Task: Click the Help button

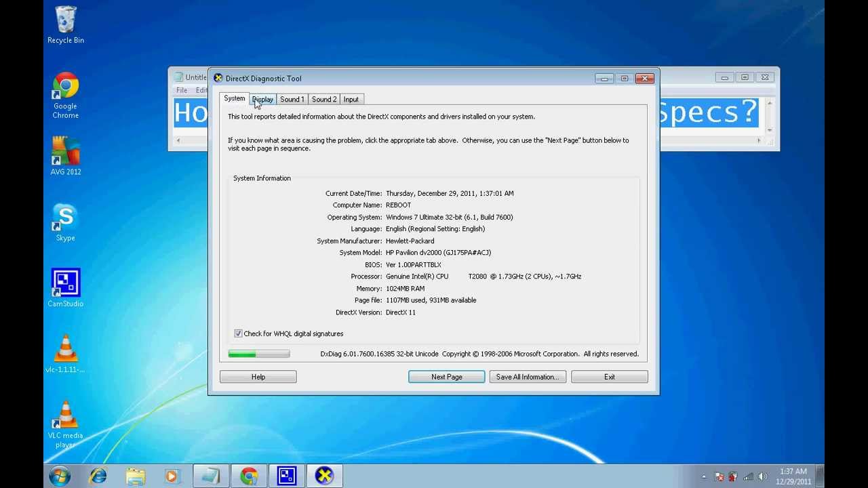Action: click(x=258, y=377)
